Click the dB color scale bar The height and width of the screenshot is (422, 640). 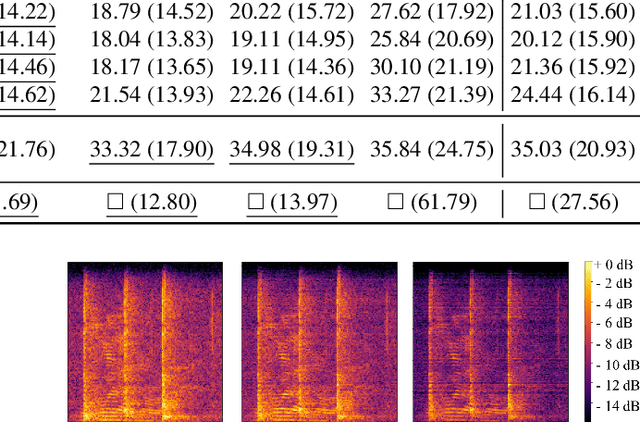tap(589, 341)
